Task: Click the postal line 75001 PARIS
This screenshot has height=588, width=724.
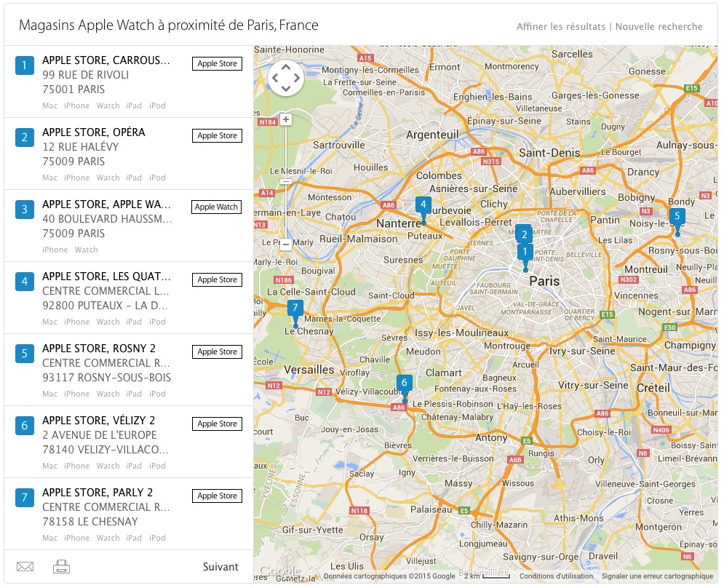Action: (x=74, y=90)
